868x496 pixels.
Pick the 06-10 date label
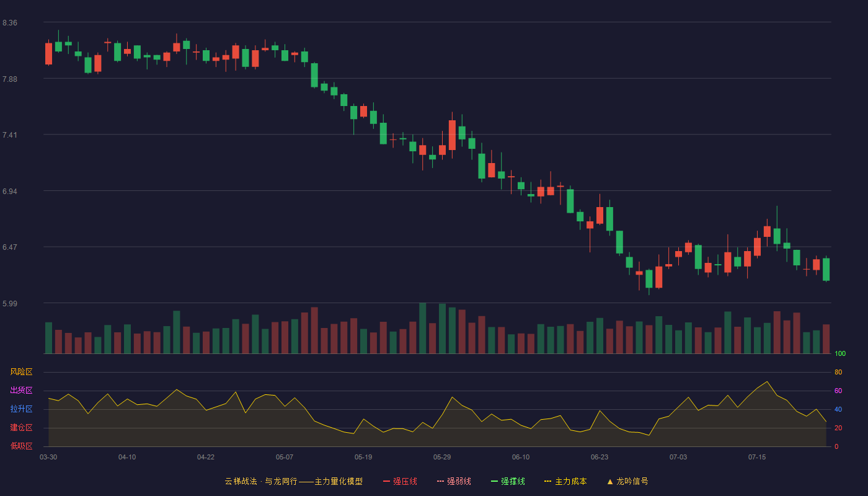point(521,457)
